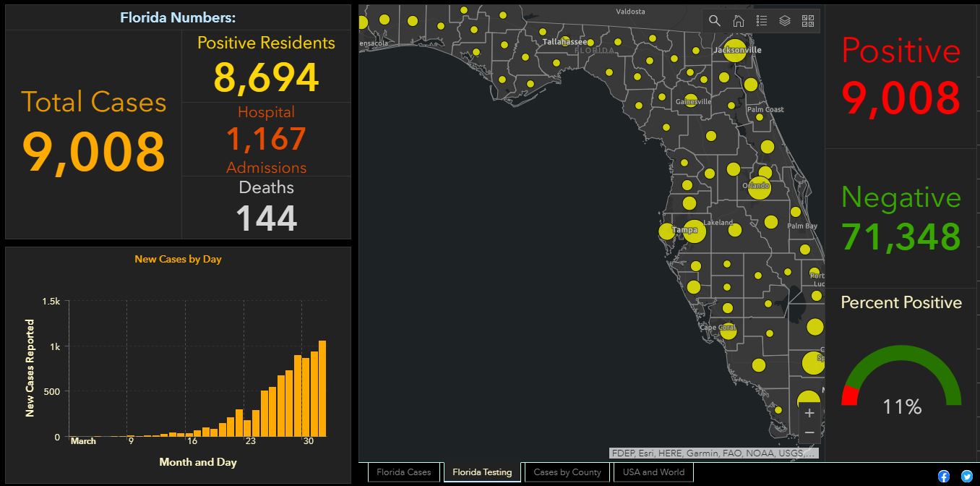Share dashboard on Twitter
Image resolution: width=980 pixels, height=486 pixels.
967,476
